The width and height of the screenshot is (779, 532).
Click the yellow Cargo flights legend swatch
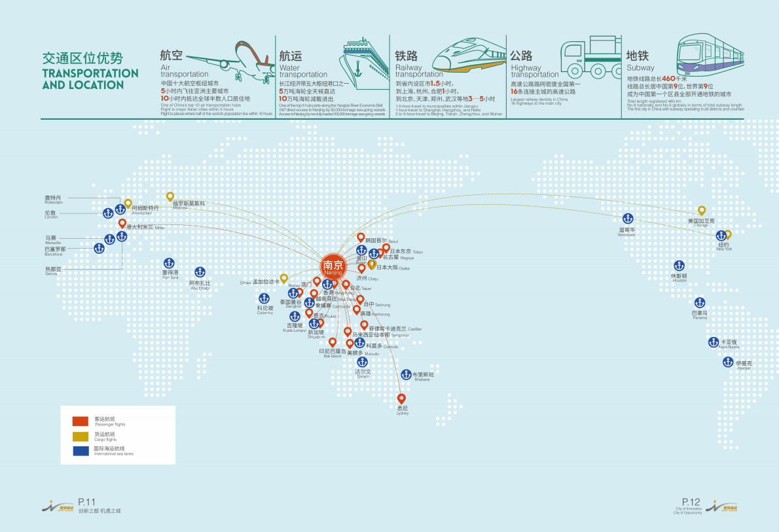point(80,436)
